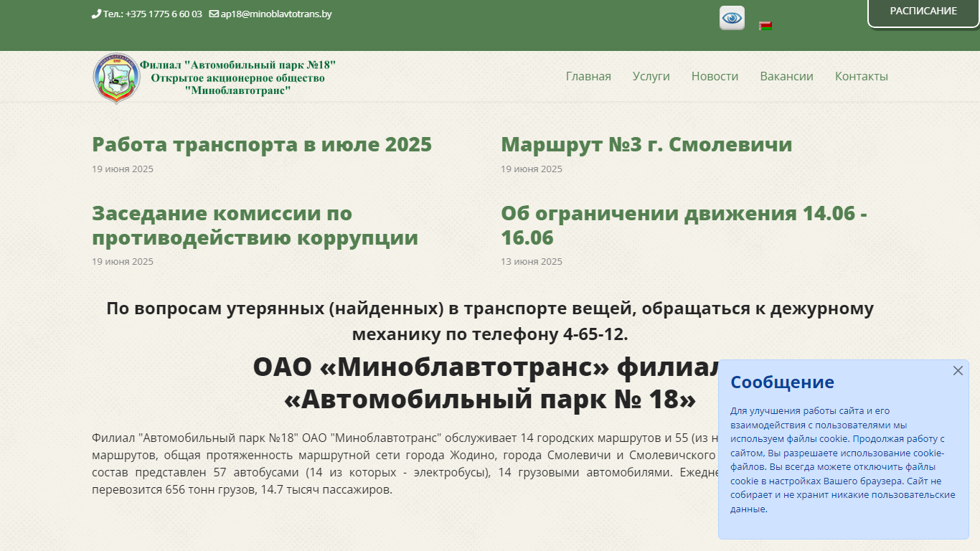Screen dimensions: 980x551
Task: Click the email ap18@minoblavtotrans.by
Action: tap(275, 14)
